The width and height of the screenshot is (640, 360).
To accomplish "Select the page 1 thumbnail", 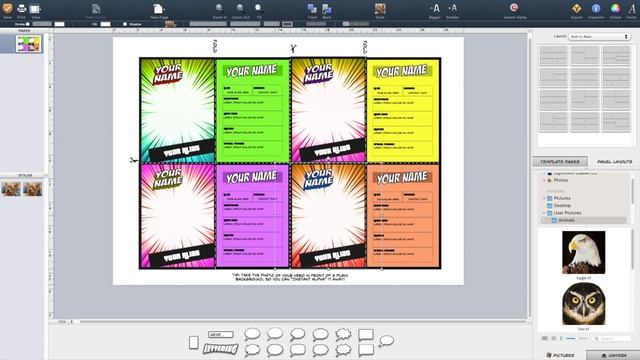I will [29, 44].
